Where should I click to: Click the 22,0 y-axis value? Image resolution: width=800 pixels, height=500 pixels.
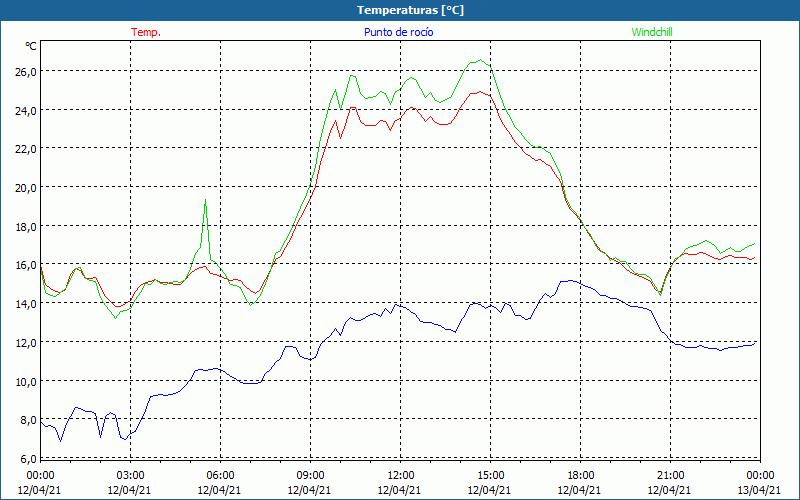[x=26, y=148]
